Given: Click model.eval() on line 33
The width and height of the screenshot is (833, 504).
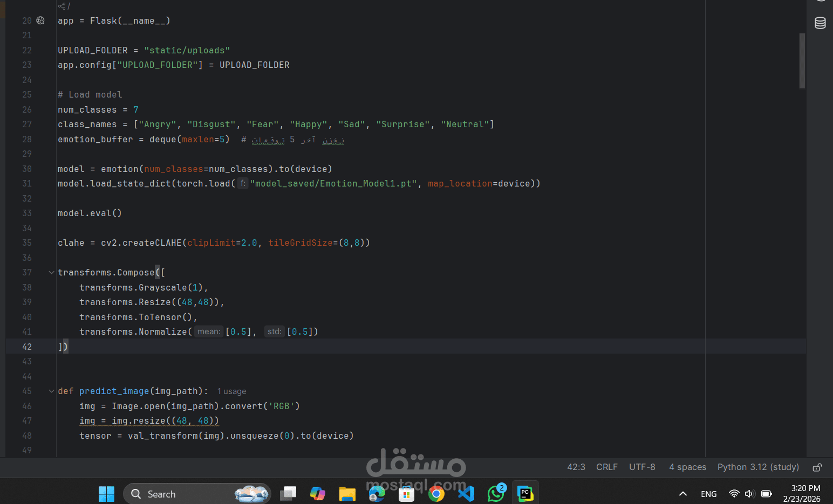Looking at the screenshot, I should click(90, 213).
